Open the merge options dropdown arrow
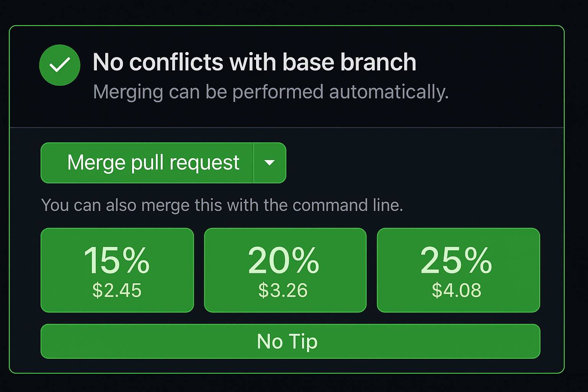Screen dimensions: 588x392 point(269,163)
